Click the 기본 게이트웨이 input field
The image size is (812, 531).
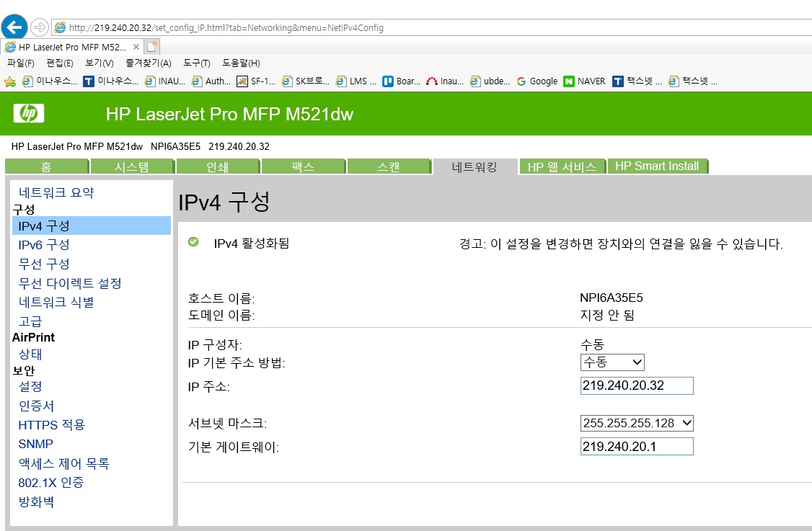click(637, 447)
